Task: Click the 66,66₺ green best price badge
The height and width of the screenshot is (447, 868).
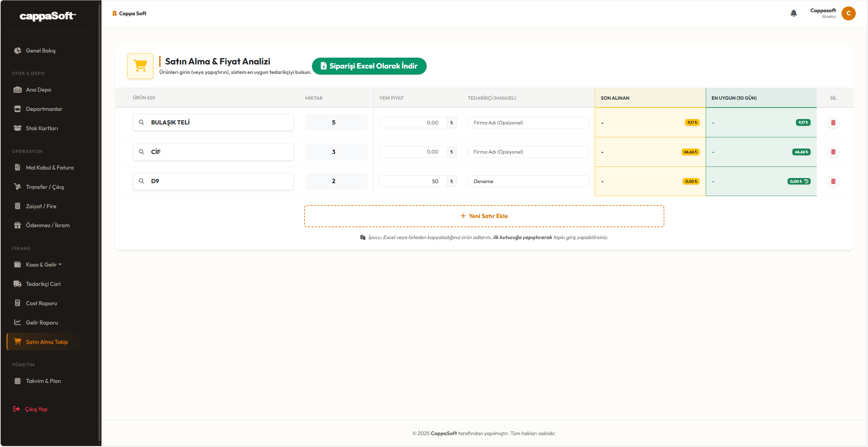Action: [801, 152]
